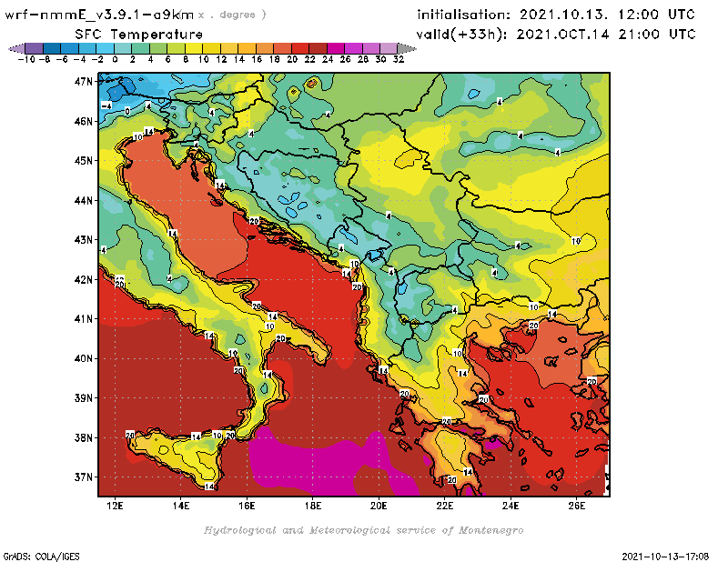This screenshot has width=728, height=562.
Task: Click the legend swatch between 0 and 2
Action: (123, 48)
